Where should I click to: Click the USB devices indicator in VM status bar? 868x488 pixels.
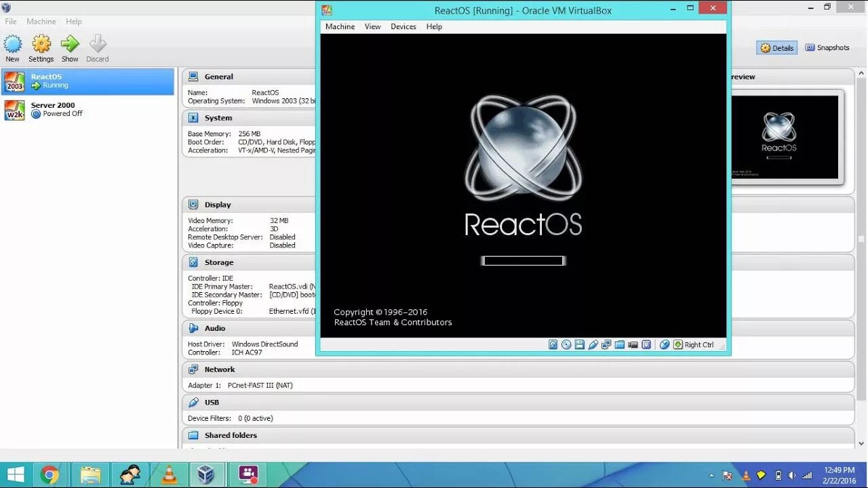click(593, 344)
